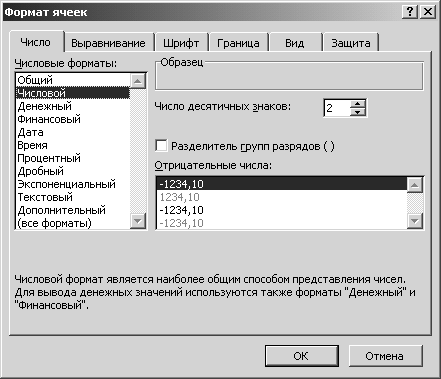Choose Текстовый format
The image size is (441, 379).
(x=73, y=197)
